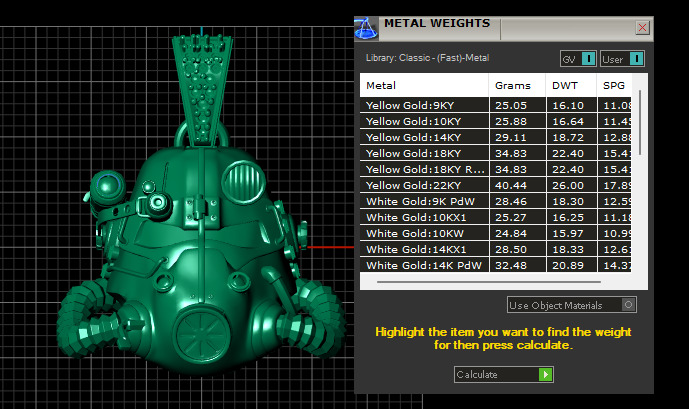Select the DWT column header
Viewport: 689px width, 409px height.
click(571, 85)
